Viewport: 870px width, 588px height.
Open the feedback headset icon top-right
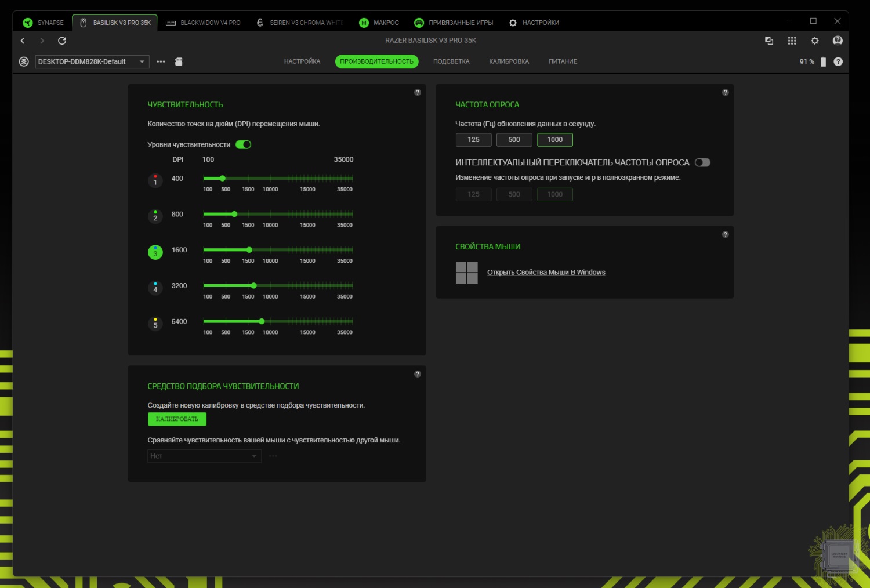838,41
